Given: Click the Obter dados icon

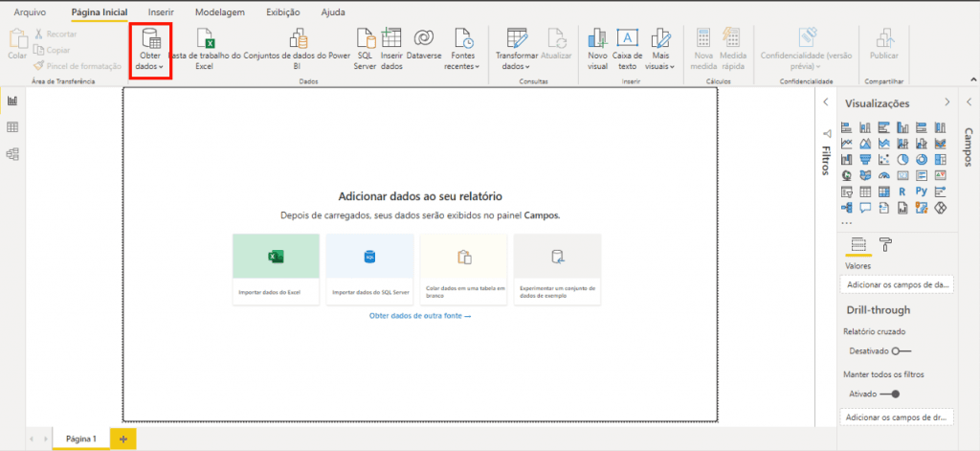Looking at the screenshot, I should tap(150, 39).
